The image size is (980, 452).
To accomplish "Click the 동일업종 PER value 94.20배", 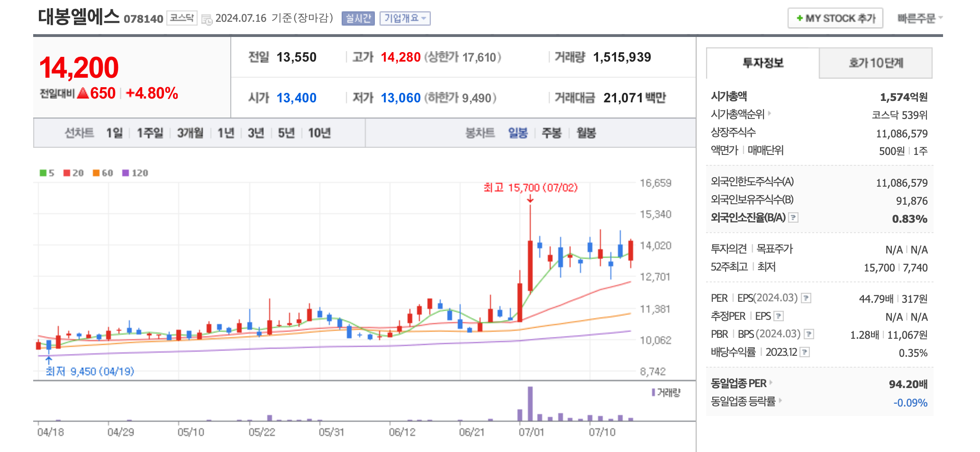I will pos(908,384).
